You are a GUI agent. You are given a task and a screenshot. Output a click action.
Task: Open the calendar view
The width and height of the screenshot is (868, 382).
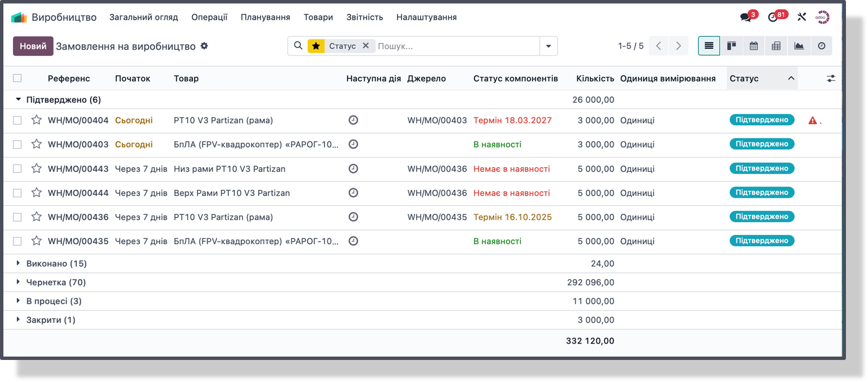click(x=754, y=46)
